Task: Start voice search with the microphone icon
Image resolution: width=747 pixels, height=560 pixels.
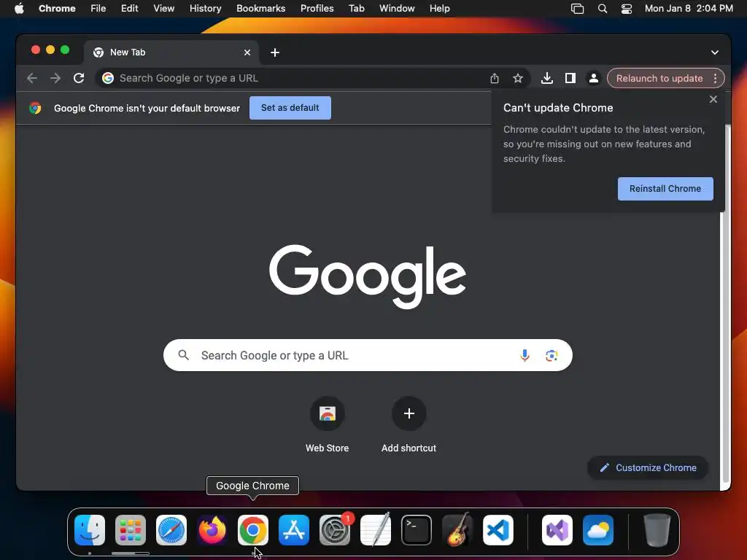Action: [x=525, y=355]
